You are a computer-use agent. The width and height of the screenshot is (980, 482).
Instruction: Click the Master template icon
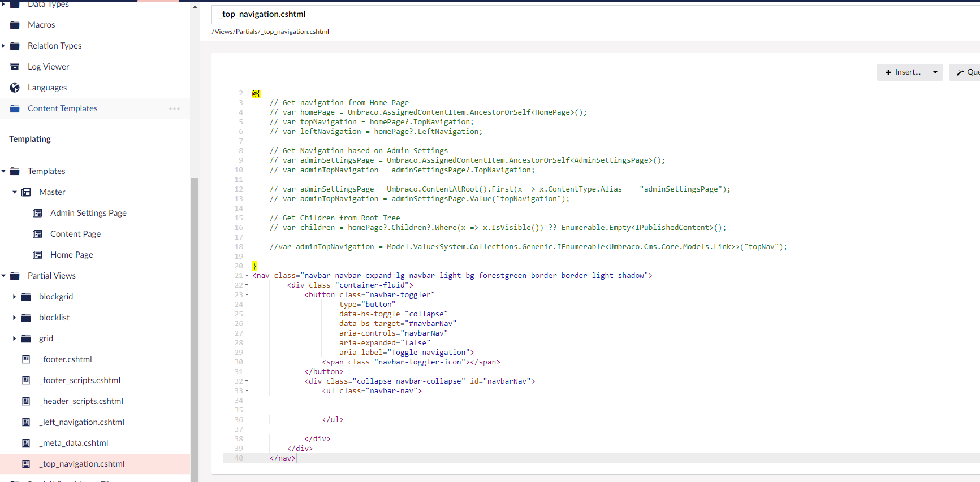26,192
